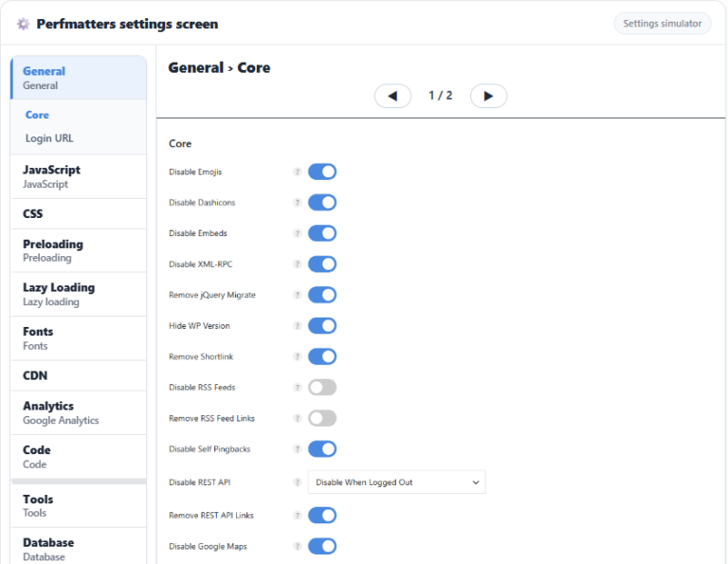
Task: Toggle Disable Self Pingbacks switch
Action: (322, 449)
